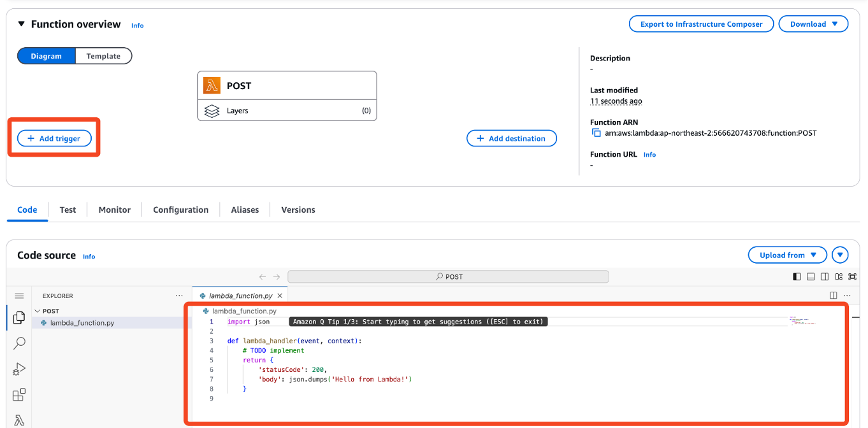Open the Code tab
This screenshot has width=868, height=428.
pyautogui.click(x=27, y=210)
